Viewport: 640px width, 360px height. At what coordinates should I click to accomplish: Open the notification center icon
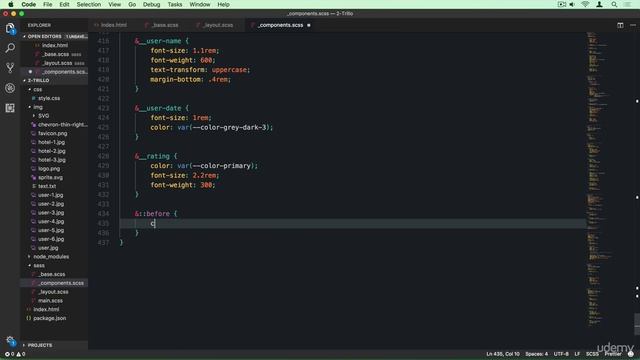pos(628,4)
